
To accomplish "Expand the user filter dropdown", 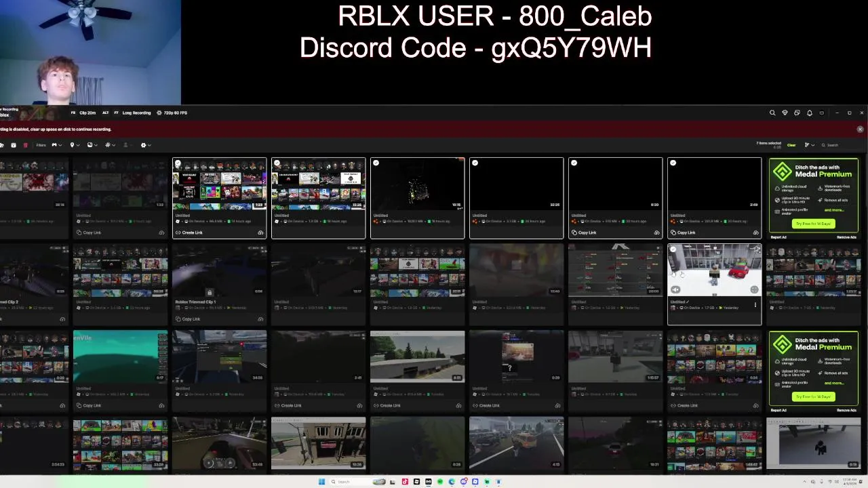I will (x=127, y=145).
